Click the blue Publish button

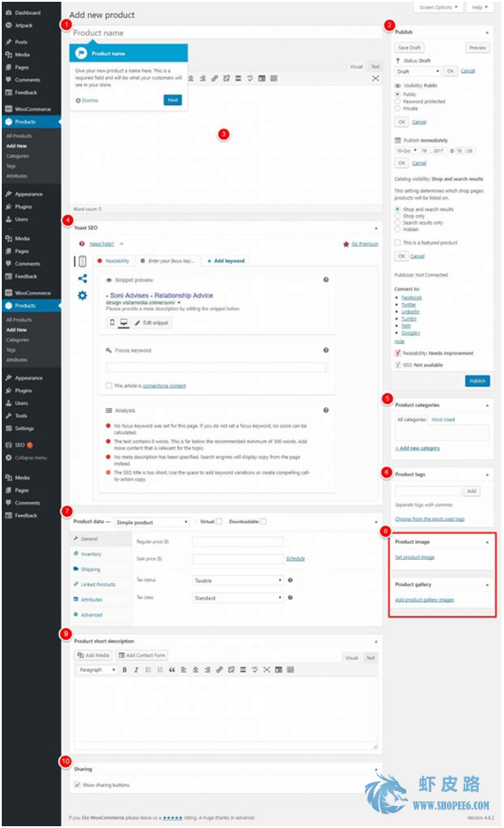[477, 381]
